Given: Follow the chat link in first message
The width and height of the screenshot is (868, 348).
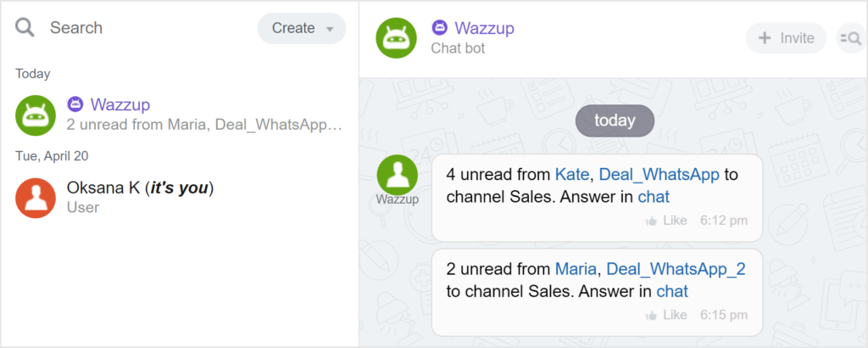Looking at the screenshot, I should point(653,197).
